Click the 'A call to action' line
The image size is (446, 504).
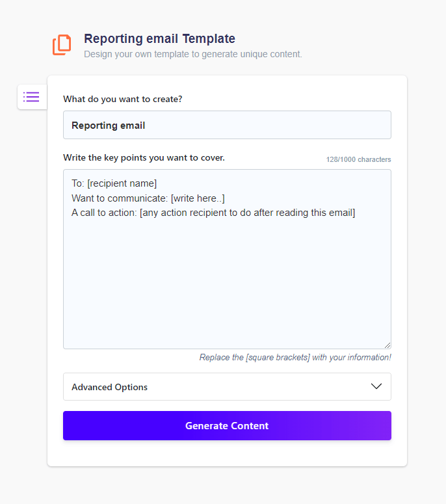click(x=213, y=213)
